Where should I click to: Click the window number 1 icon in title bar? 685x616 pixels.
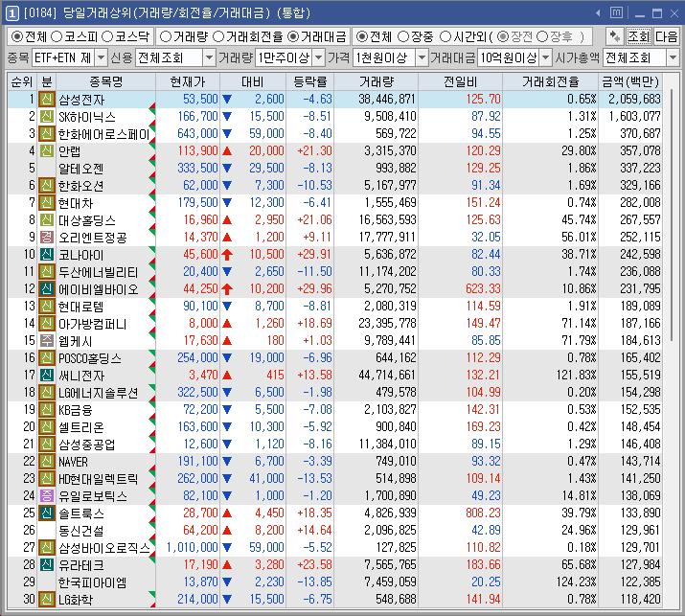click(x=11, y=13)
